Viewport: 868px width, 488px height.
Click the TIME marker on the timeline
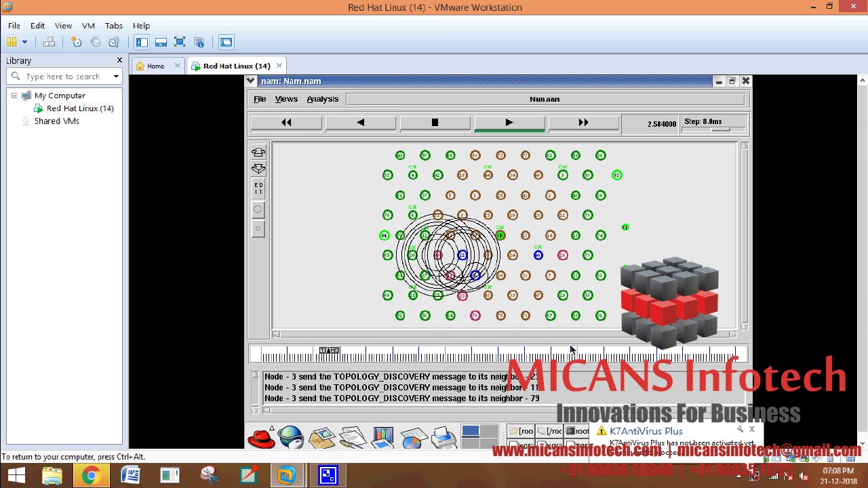tap(329, 350)
